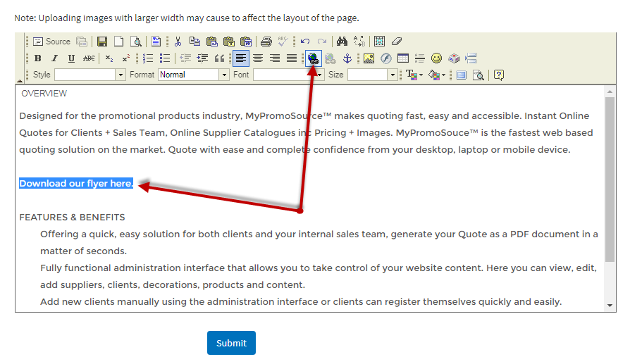This screenshot has height=364, width=630.
Task: Click the Remove Link icon
Action: coord(331,58)
